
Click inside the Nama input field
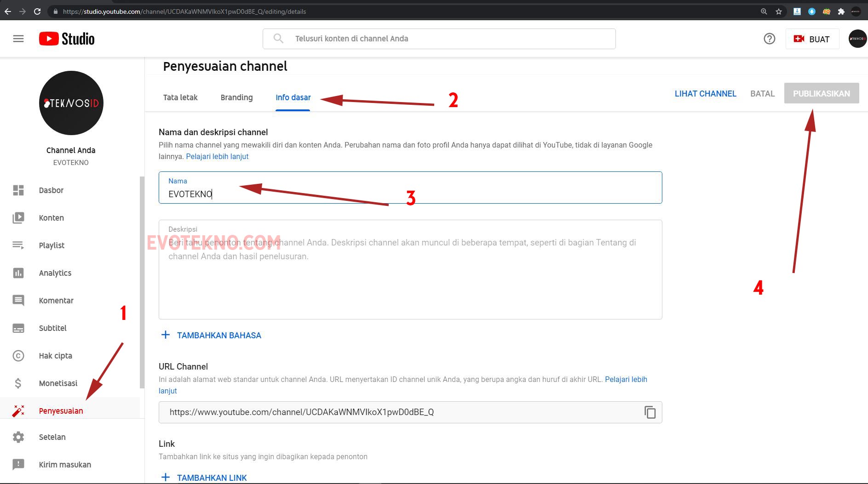tap(410, 188)
